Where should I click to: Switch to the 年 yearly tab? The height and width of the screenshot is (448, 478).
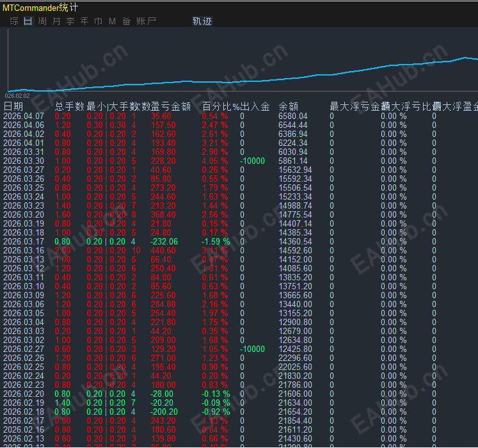tap(84, 21)
